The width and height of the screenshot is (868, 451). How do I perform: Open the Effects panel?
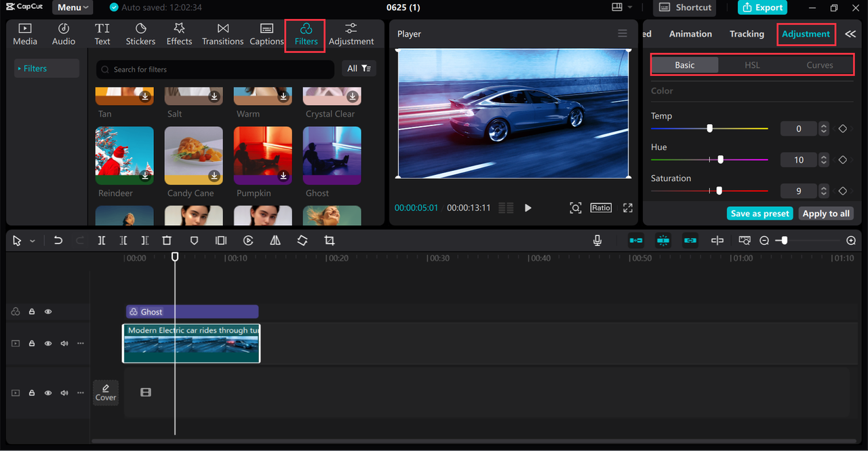click(179, 34)
